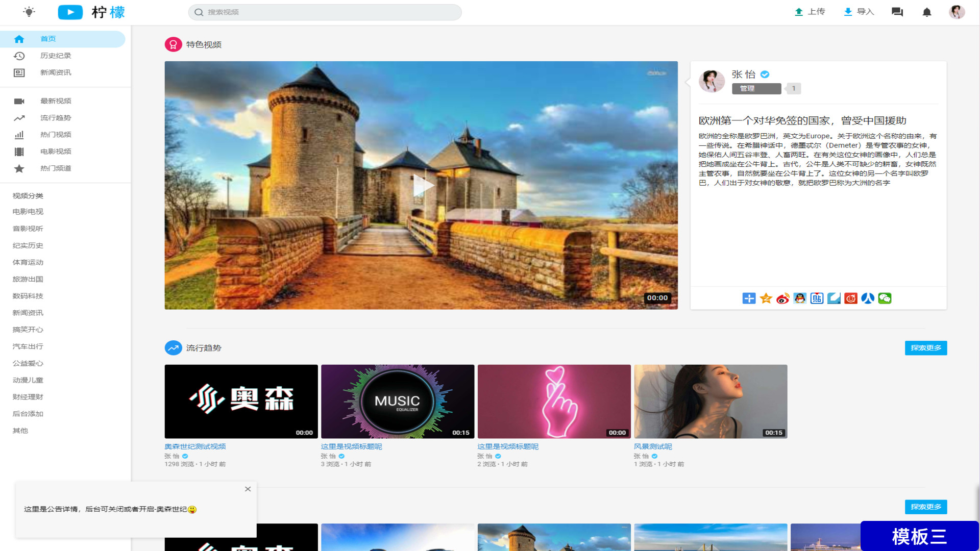Open the user avatar menu
The width and height of the screenshot is (980, 551).
957,12
